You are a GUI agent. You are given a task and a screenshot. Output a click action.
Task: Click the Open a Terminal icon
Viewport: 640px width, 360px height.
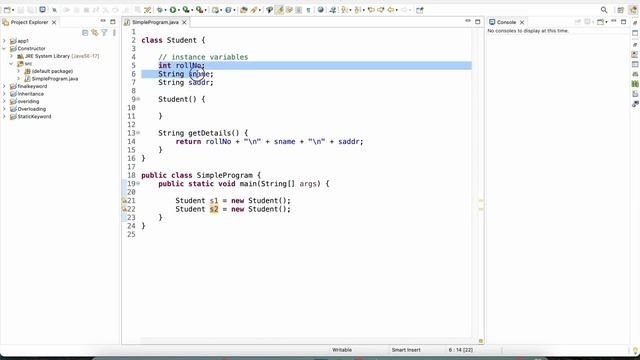[x=42, y=10]
